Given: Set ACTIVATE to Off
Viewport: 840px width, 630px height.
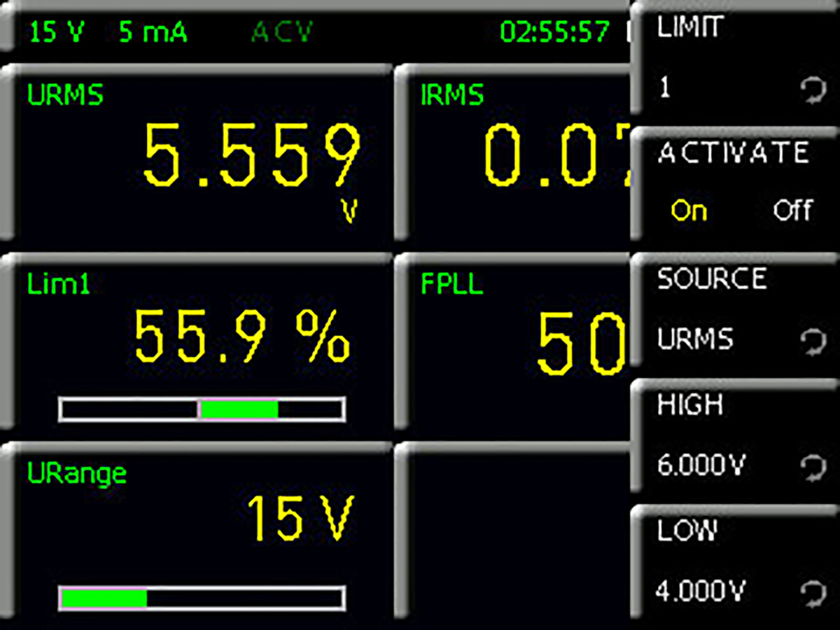Looking at the screenshot, I should 792,211.
